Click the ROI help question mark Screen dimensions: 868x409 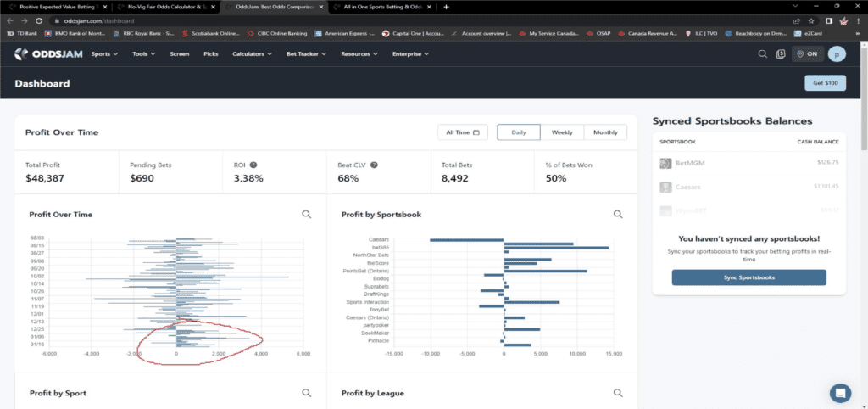coord(253,165)
